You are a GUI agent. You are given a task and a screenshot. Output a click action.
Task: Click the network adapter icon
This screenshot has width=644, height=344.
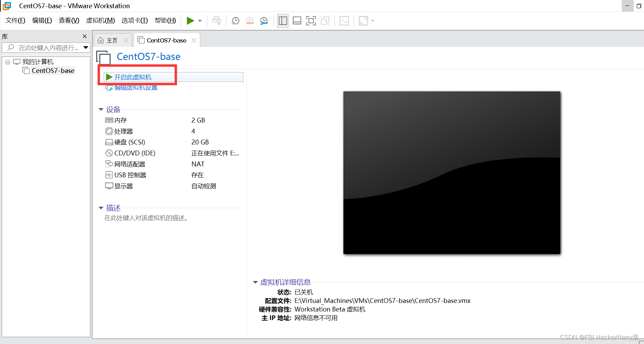pos(109,164)
